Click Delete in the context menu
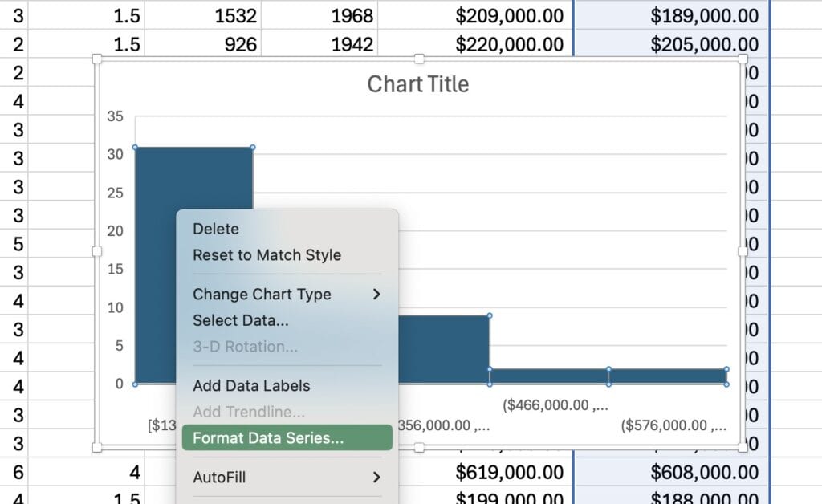The height and width of the screenshot is (504, 822). point(216,229)
